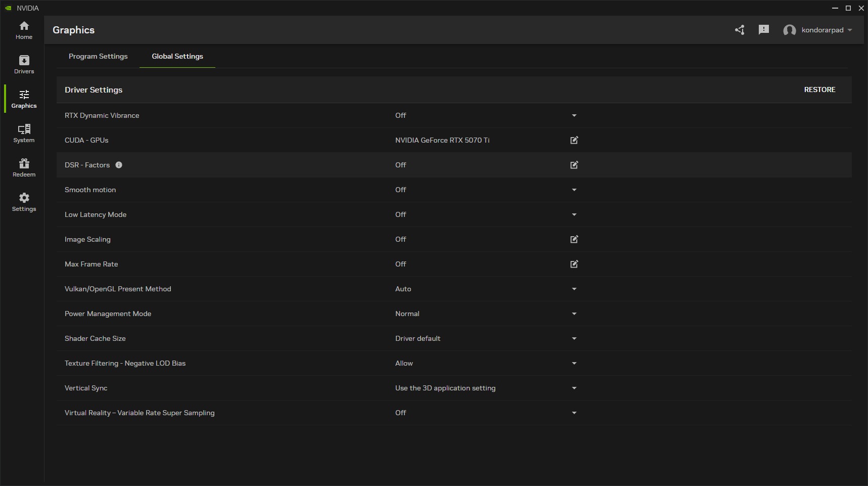
Task: Close the NVIDIA app window
Action: tap(861, 8)
